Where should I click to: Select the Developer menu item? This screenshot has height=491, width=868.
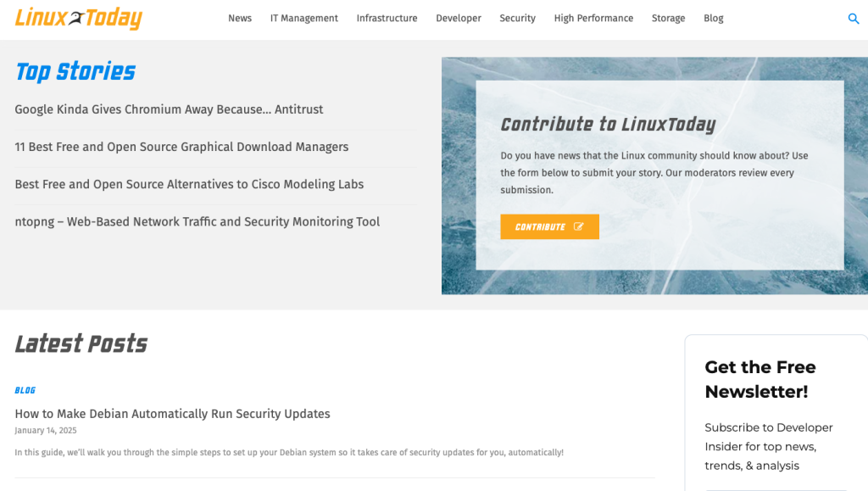(x=459, y=19)
